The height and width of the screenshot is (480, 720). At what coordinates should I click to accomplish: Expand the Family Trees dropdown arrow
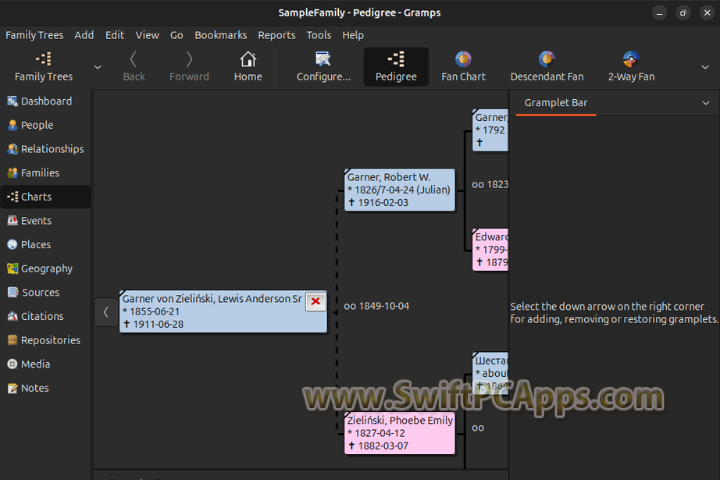click(97, 67)
